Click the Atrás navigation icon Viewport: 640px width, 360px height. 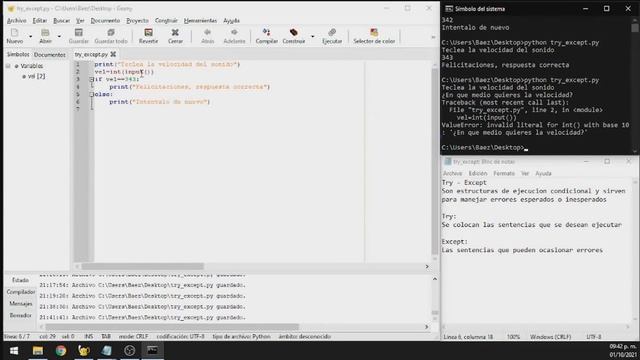tap(207, 36)
